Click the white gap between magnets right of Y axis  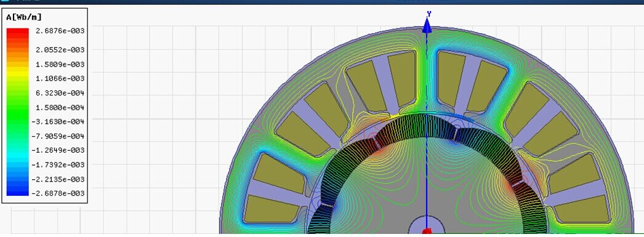click(x=456, y=134)
